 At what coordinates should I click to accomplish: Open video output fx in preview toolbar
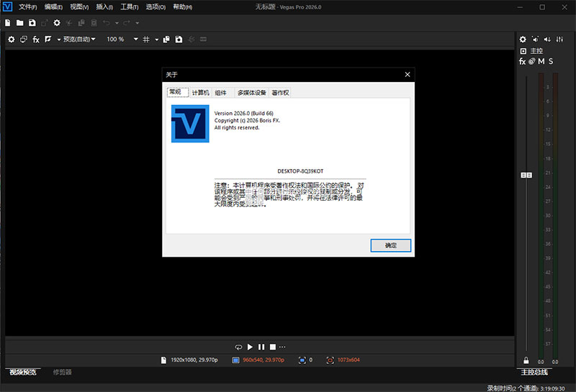36,40
